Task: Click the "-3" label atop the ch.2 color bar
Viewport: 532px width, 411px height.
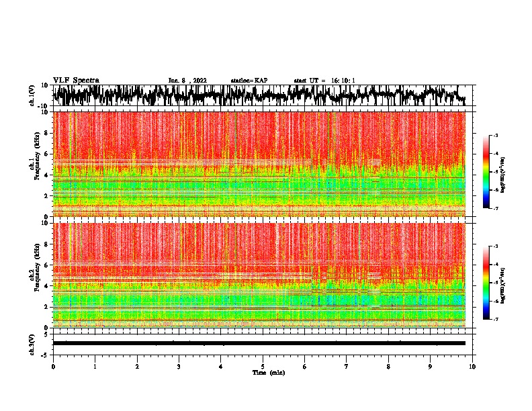Action: click(495, 246)
